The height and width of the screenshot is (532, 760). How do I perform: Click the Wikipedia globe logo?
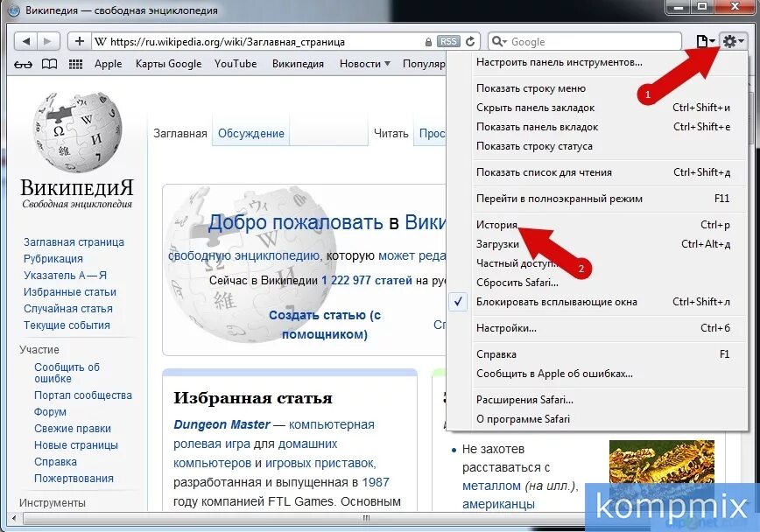coord(77,132)
